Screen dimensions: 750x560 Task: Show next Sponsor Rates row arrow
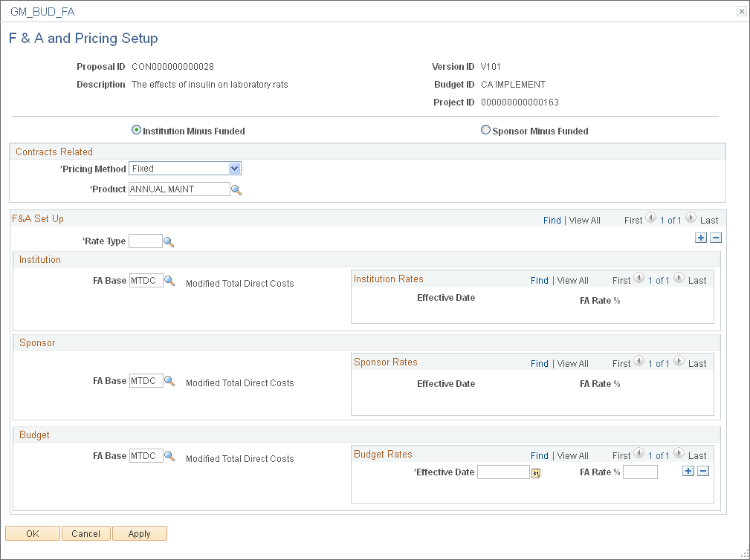[x=679, y=361]
